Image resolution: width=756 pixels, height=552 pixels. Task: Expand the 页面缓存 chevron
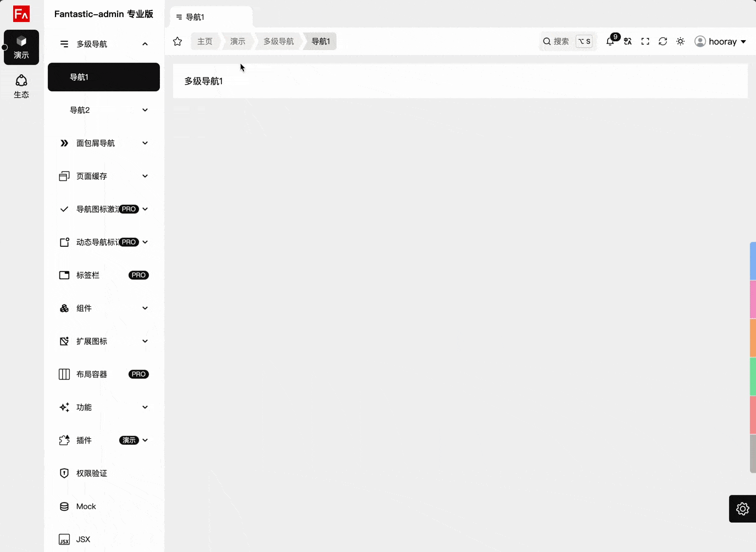pos(145,176)
